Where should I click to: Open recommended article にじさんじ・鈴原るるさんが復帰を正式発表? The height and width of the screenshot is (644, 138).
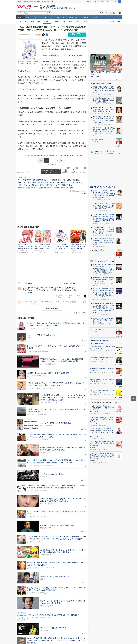(x=56, y=324)
